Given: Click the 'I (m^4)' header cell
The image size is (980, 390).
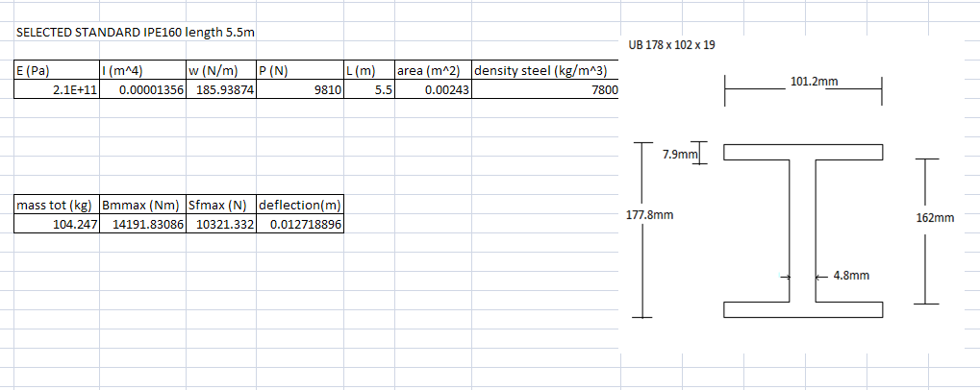Looking at the screenshot, I should pos(142,70).
